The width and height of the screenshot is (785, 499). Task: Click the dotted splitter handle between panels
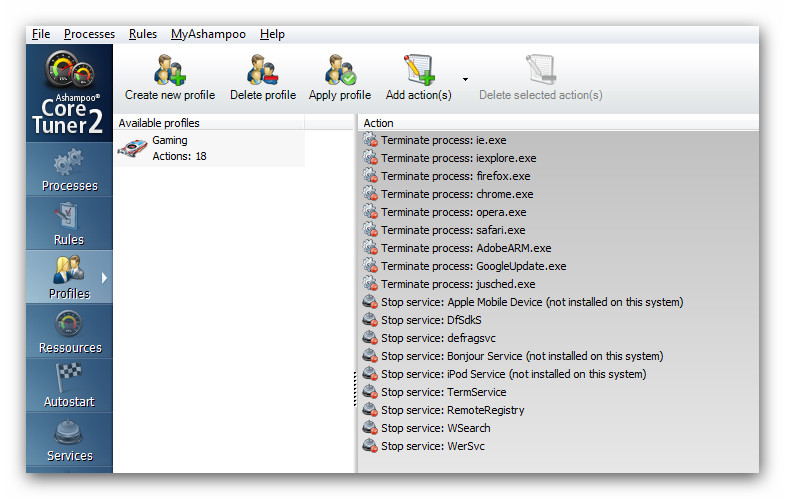(355, 389)
